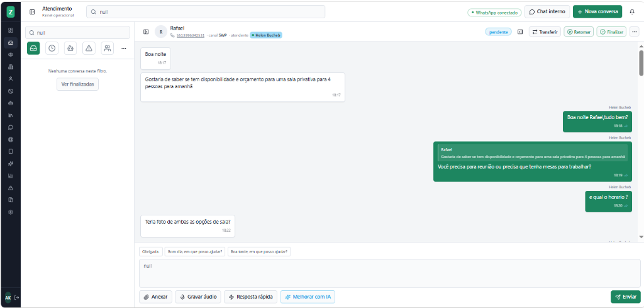Toggle the sidebar panel icon beside Atendimento
The height and width of the screenshot is (308, 644).
point(32,12)
